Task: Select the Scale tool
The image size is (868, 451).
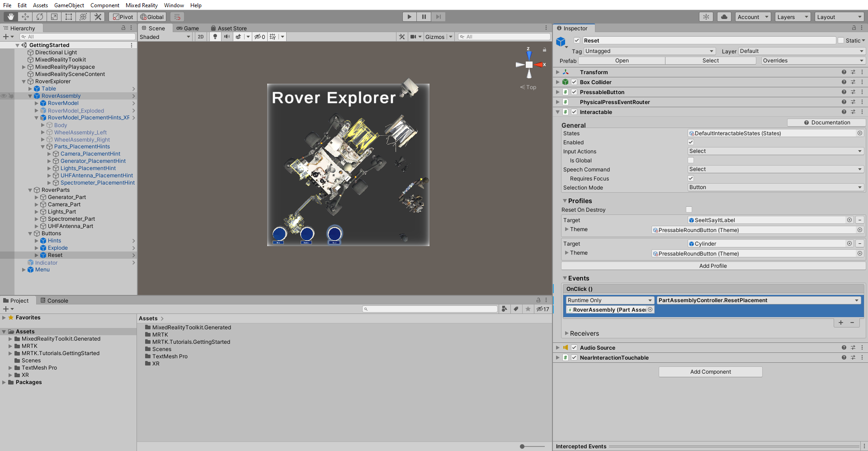Action: click(x=54, y=17)
